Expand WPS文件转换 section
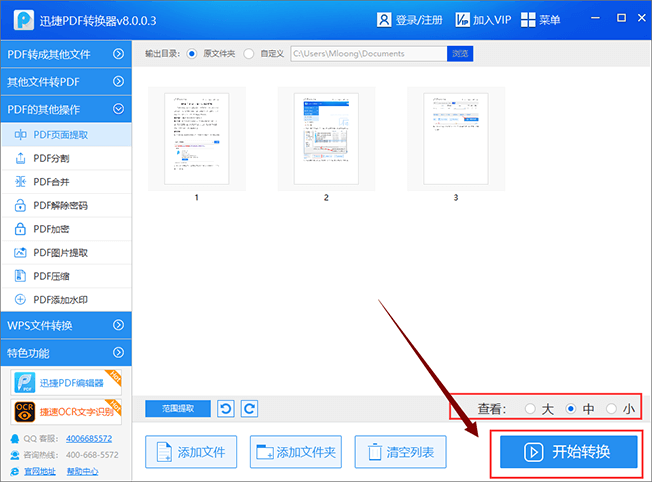Viewport: 652px width, 482px height. point(66,325)
